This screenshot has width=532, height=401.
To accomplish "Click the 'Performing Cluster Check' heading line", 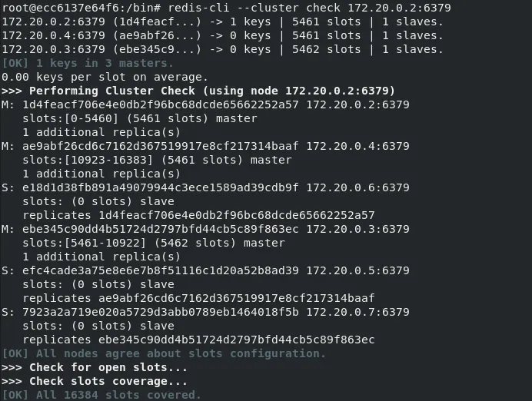I will point(198,91).
